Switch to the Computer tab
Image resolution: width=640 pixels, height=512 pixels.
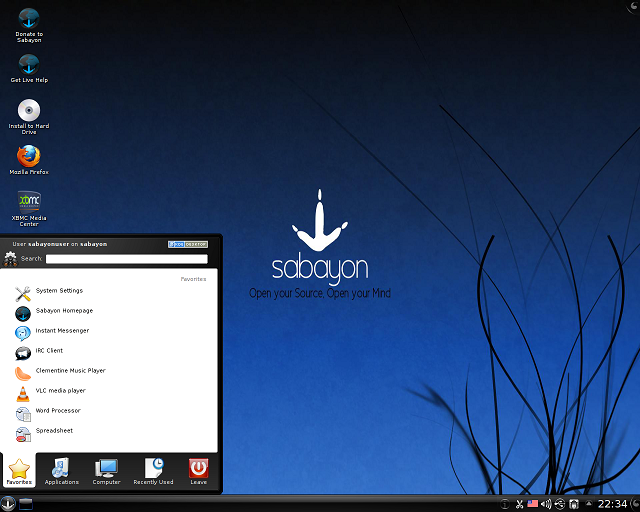pyautogui.click(x=106, y=471)
